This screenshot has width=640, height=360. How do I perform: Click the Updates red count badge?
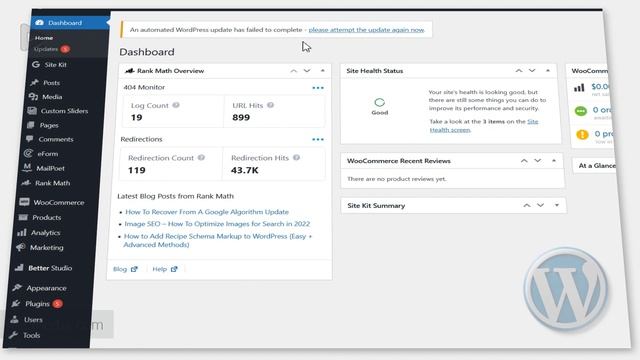tap(65, 49)
